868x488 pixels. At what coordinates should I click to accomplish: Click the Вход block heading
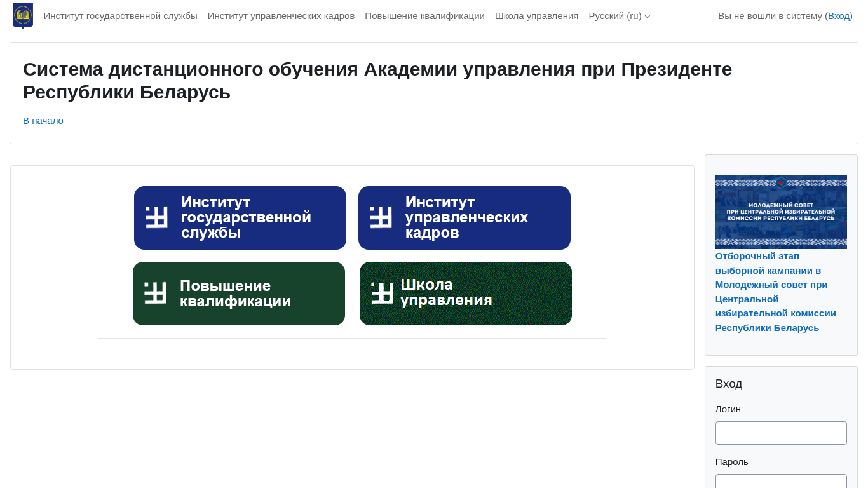pos(729,384)
